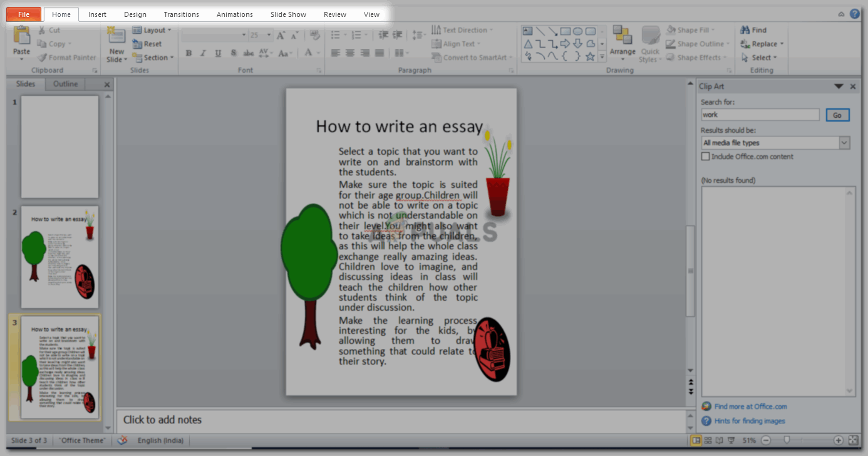Viewport: 868px width, 456px height.
Task: Enable Include Office.com content checkbox
Action: click(x=706, y=157)
